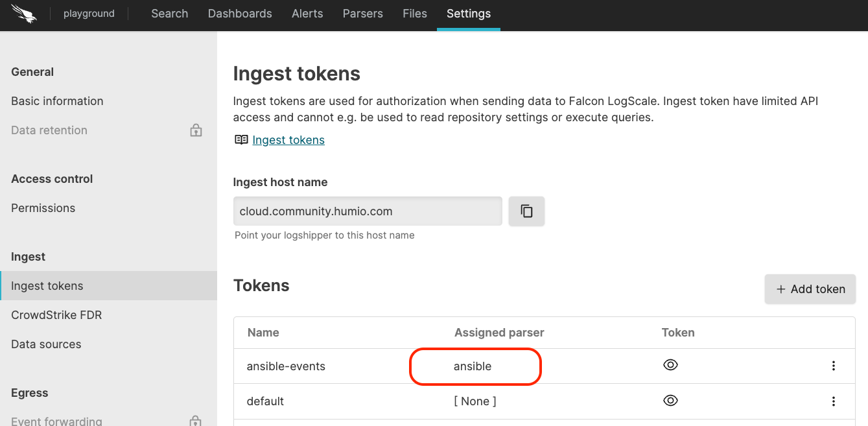Click the Add token button

[810, 289]
